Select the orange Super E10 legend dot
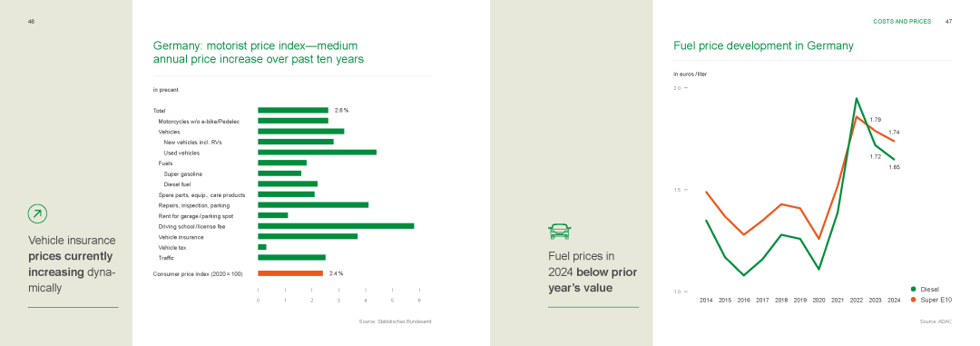This screenshot has width=980, height=346. (x=913, y=301)
